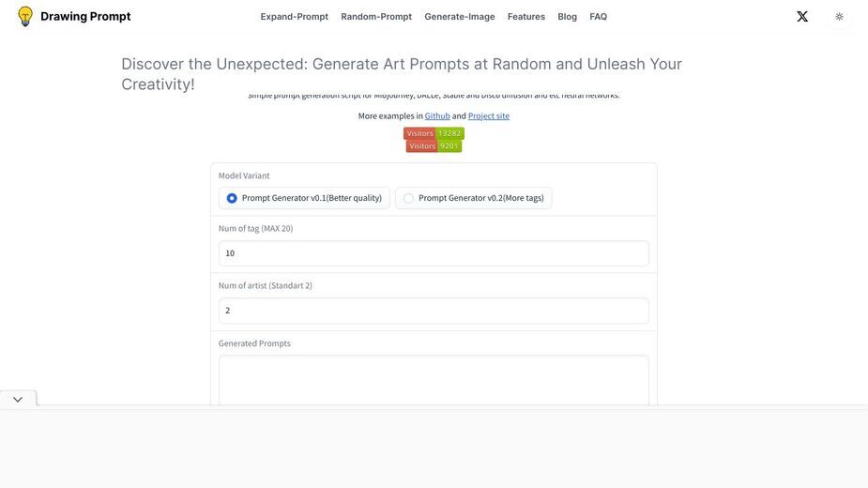868x488 pixels.
Task: Open the Expand-Prompt menu item
Action: [x=295, y=17]
